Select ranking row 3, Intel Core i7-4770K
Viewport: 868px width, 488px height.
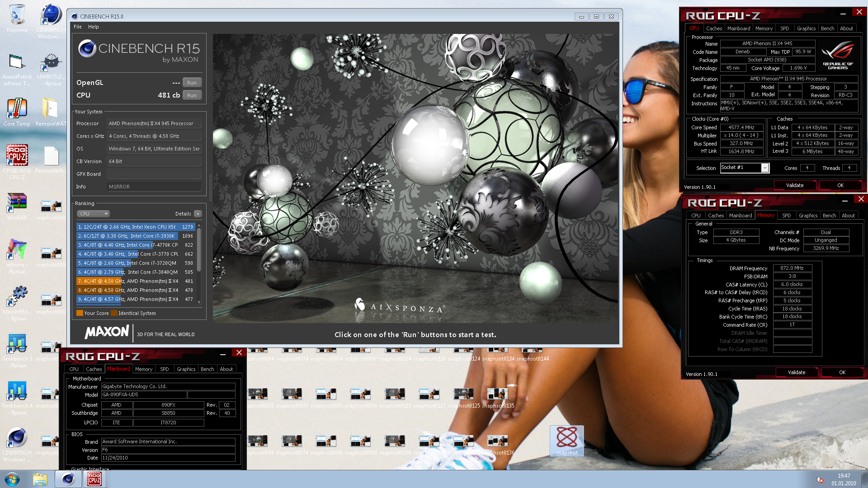coord(135,245)
